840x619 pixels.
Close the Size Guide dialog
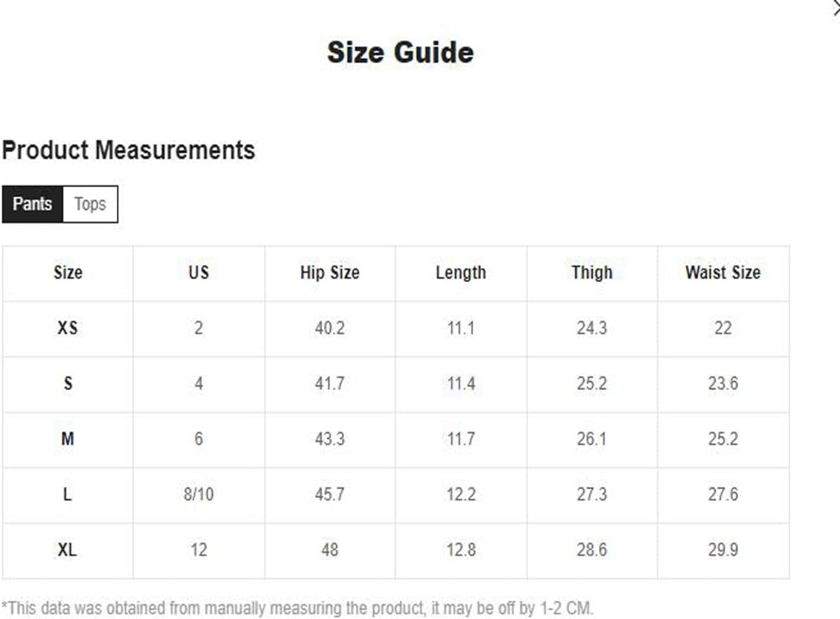(836, 9)
